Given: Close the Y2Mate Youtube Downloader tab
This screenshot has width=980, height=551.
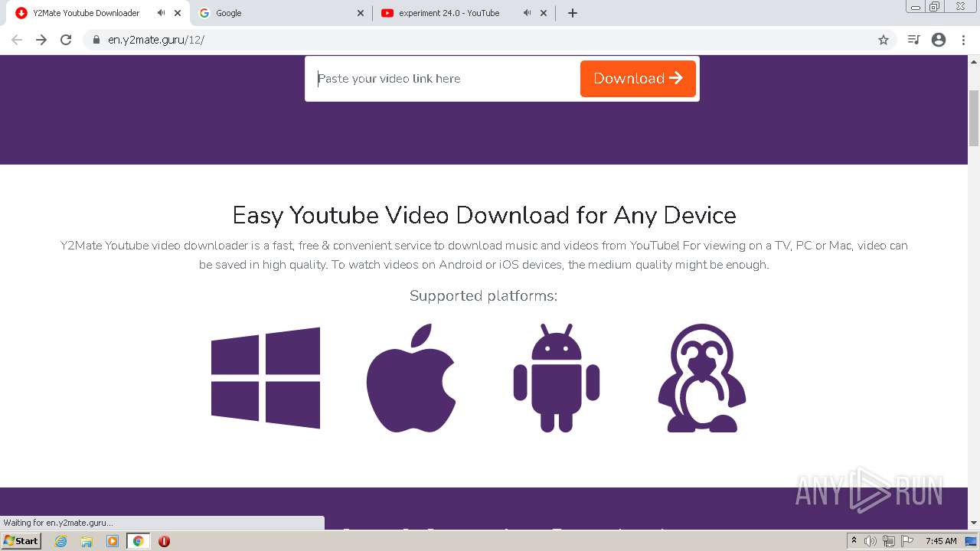Looking at the screenshot, I should click(178, 13).
